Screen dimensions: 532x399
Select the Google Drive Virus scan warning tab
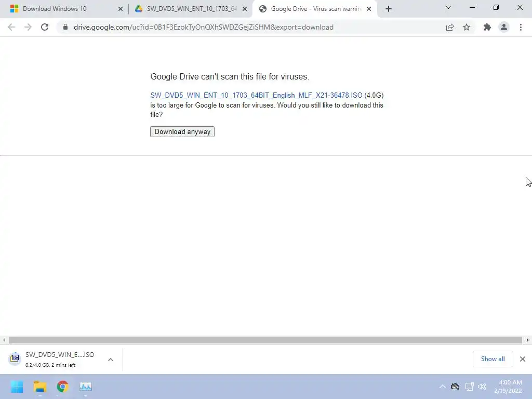tap(316, 9)
